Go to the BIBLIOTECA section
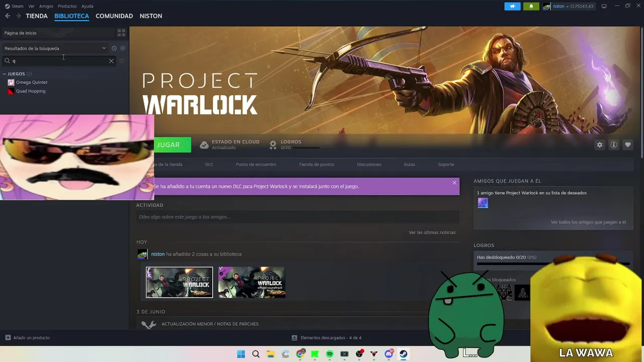 [x=71, y=16]
